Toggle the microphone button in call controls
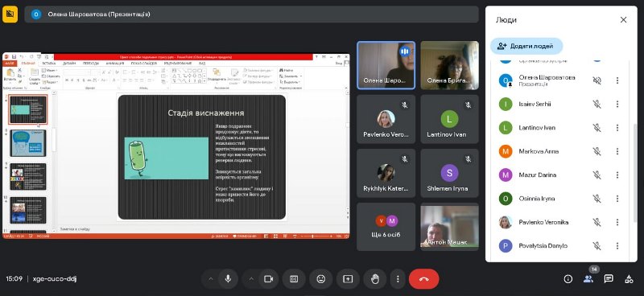The height and width of the screenshot is (296, 644). (x=228, y=279)
